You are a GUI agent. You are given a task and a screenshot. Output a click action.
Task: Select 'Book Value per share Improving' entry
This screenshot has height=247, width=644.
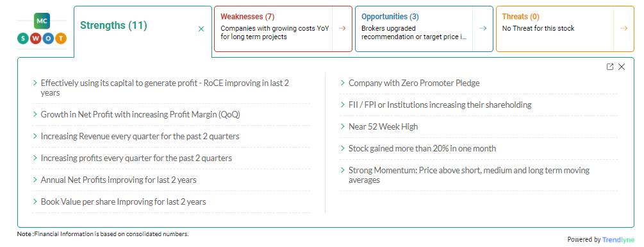point(123,202)
